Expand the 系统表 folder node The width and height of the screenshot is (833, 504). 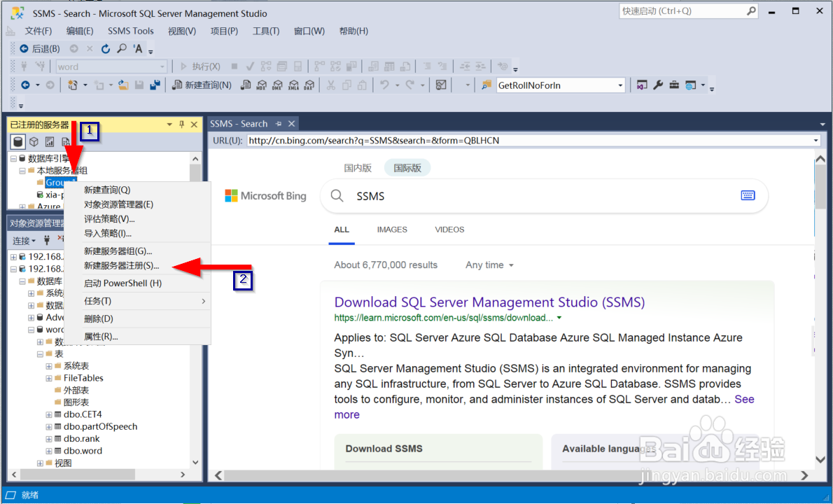click(49, 366)
